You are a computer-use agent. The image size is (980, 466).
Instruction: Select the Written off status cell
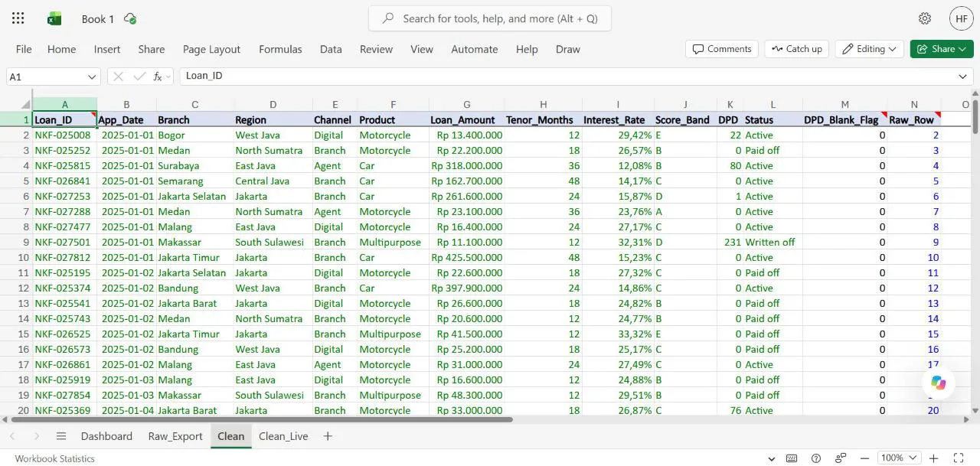click(x=773, y=242)
